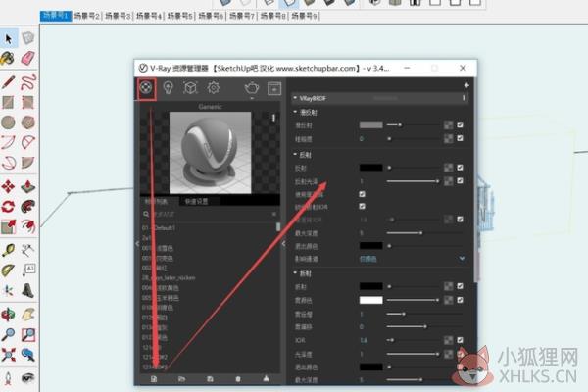Activate the Pan hand tool
The height and width of the screenshot is (392, 588).
pos(28,315)
